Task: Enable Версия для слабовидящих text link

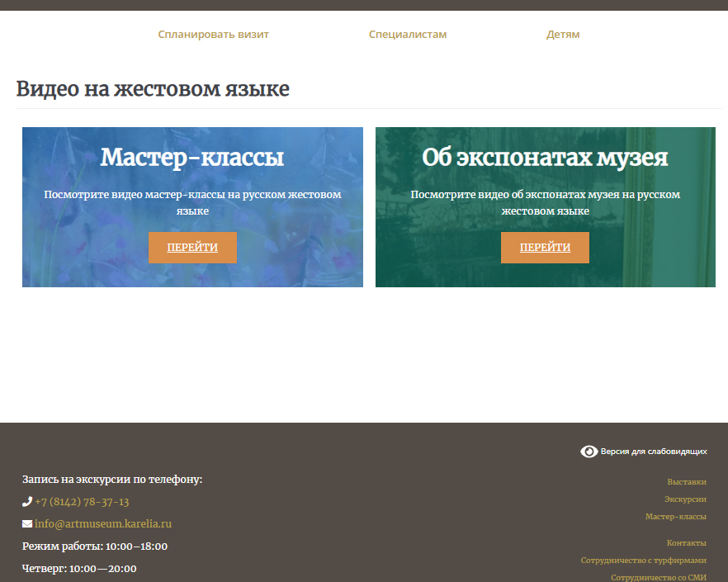Action: (x=654, y=452)
